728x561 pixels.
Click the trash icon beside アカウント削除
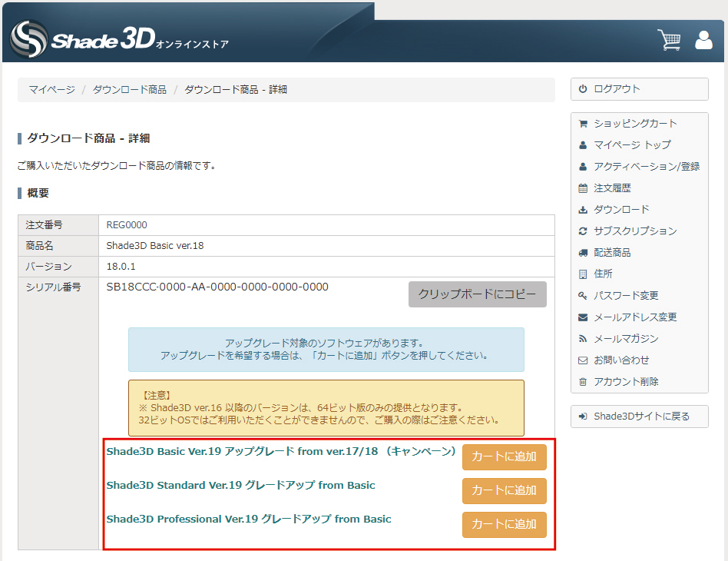pos(583,382)
